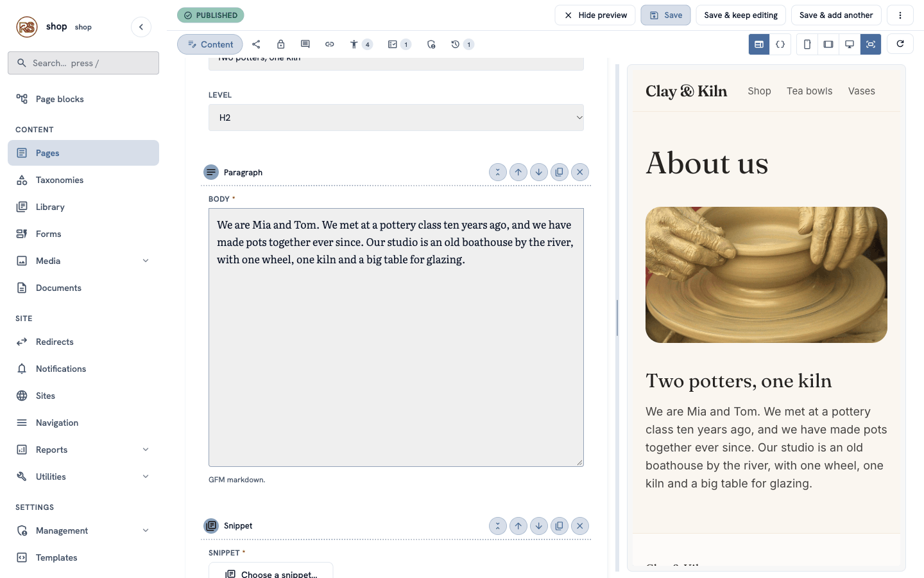Open the Level H2 dropdown
This screenshot has height=578, width=924.
point(396,118)
